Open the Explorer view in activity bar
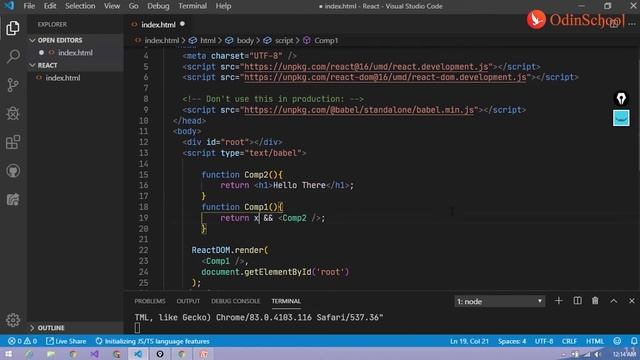This screenshot has width=640, height=360. [13, 28]
